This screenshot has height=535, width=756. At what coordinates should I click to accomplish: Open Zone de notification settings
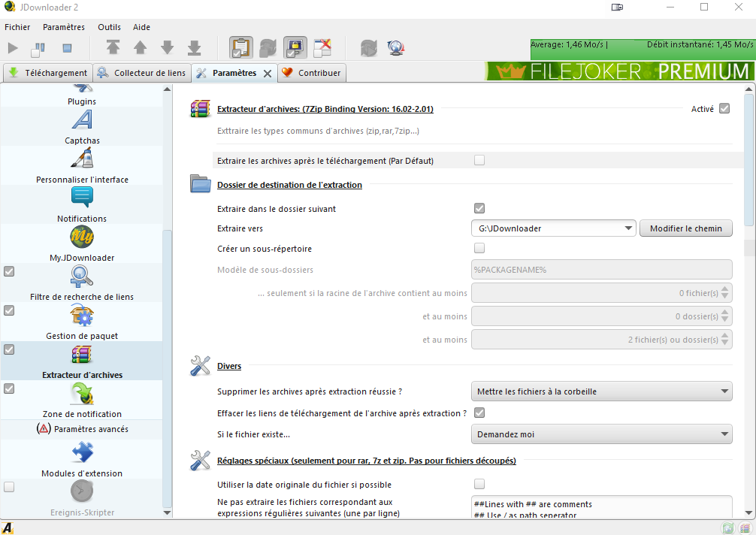tap(82, 400)
